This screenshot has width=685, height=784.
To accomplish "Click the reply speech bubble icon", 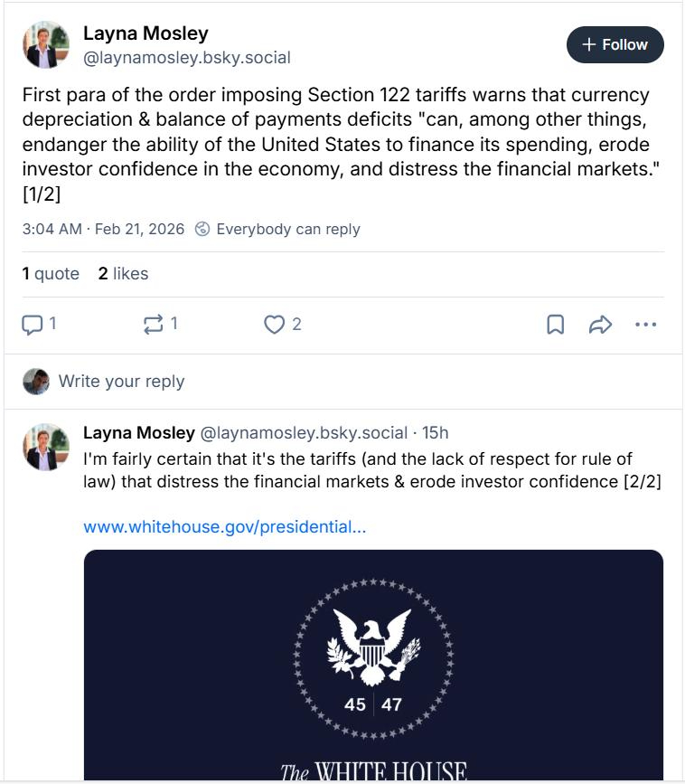I will point(33,324).
